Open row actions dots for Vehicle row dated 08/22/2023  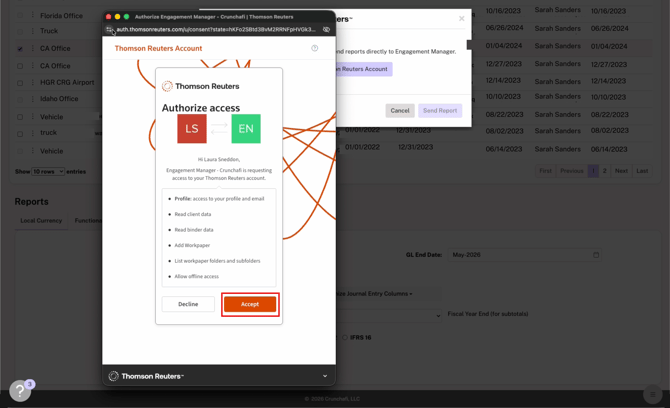pyautogui.click(x=32, y=116)
